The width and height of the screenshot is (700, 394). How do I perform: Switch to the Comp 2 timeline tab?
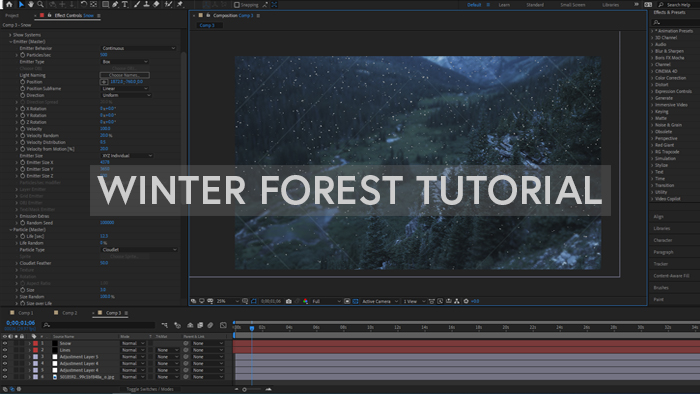pos(70,313)
